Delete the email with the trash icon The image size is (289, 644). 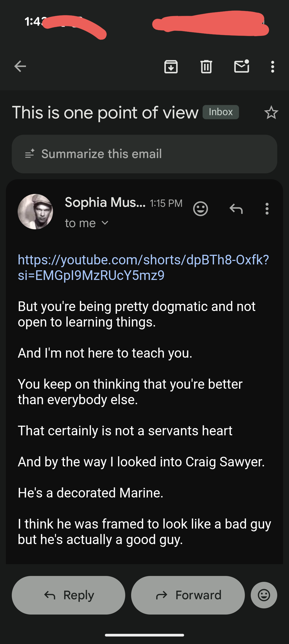pos(206,66)
